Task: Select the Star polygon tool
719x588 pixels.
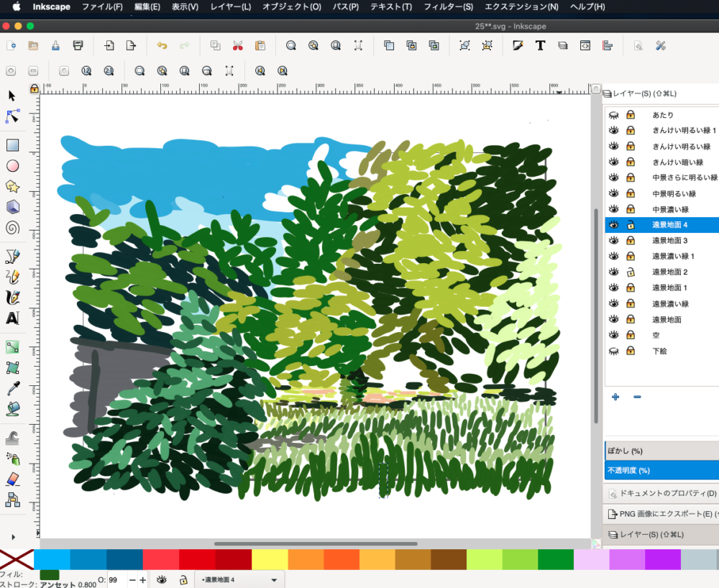Action: (x=12, y=186)
